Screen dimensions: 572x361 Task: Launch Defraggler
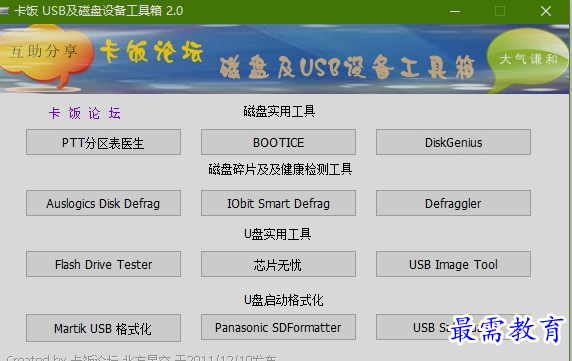click(x=453, y=203)
